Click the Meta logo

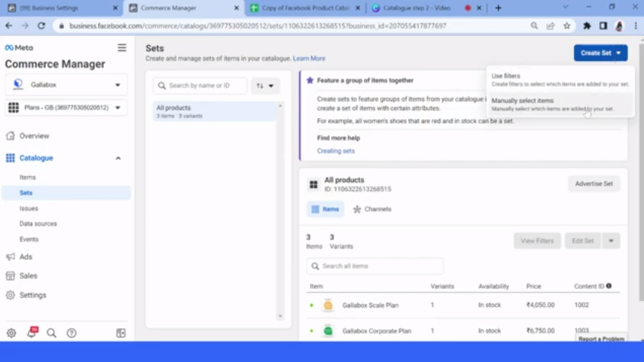(x=19, y=48)
